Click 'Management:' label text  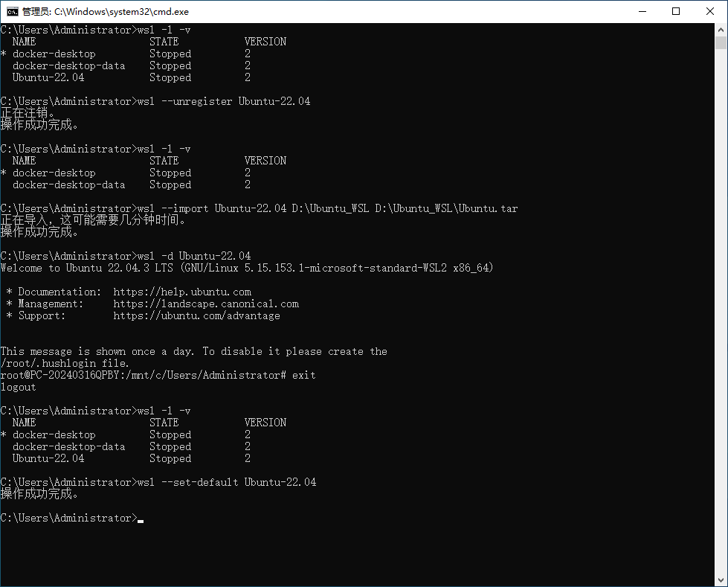tap(51, 304)
